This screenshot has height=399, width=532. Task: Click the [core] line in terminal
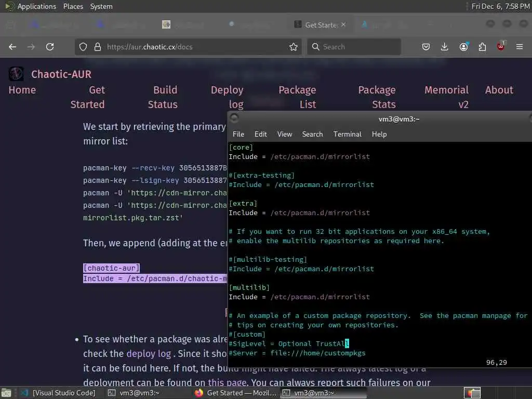tap(241, 147)
